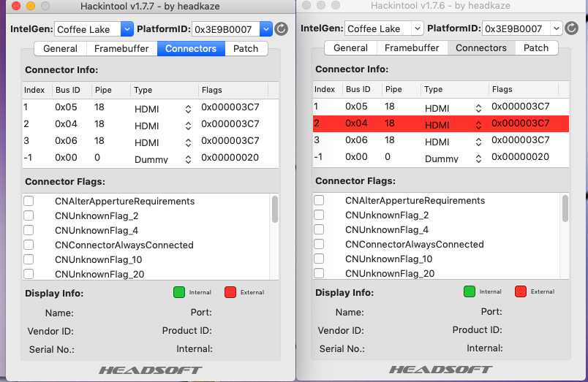Click Bus ID 0x05 in v1.7.7 window

(x=66, y=107)
